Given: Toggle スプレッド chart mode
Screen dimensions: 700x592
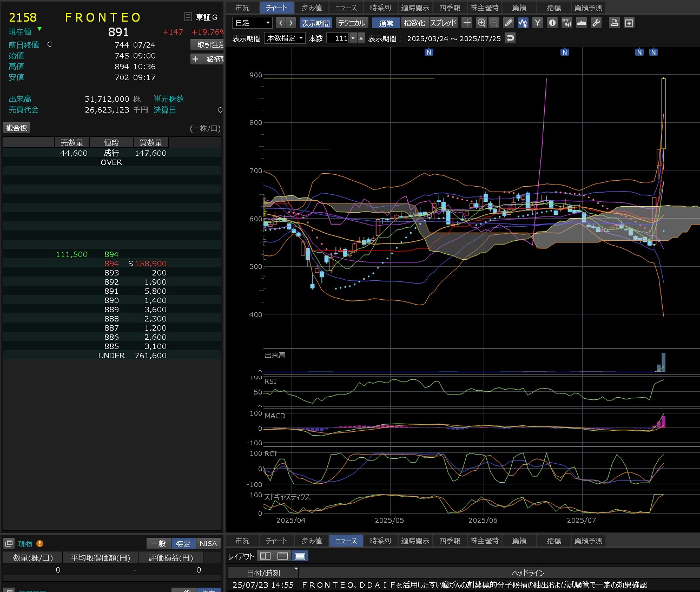Looking at the screenshot, I should point(443,23).
